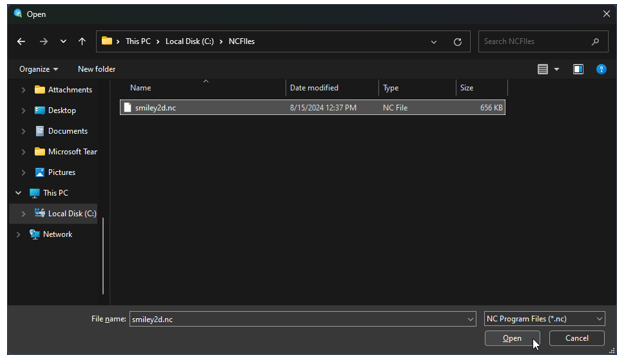Viewport: 624px width, 360px height.
Task: Click the navigation pane scrollbar
Action: (x=103, y=256)
